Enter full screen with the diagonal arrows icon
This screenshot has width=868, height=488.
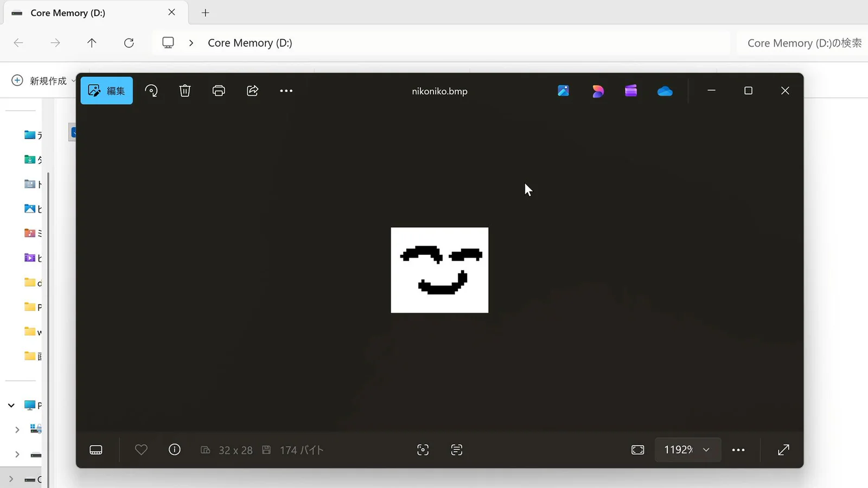pyautogui.click(x=783, y=450)
